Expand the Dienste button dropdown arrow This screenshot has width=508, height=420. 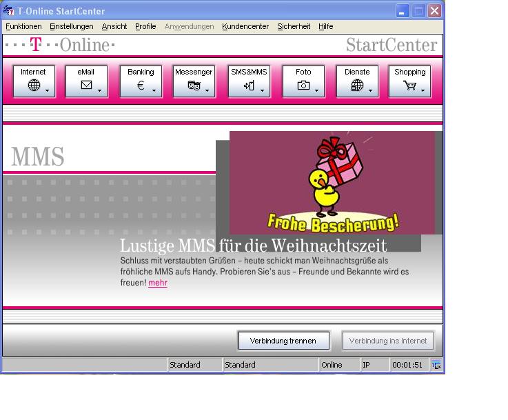pyautogui.click(x=371, y=91)
